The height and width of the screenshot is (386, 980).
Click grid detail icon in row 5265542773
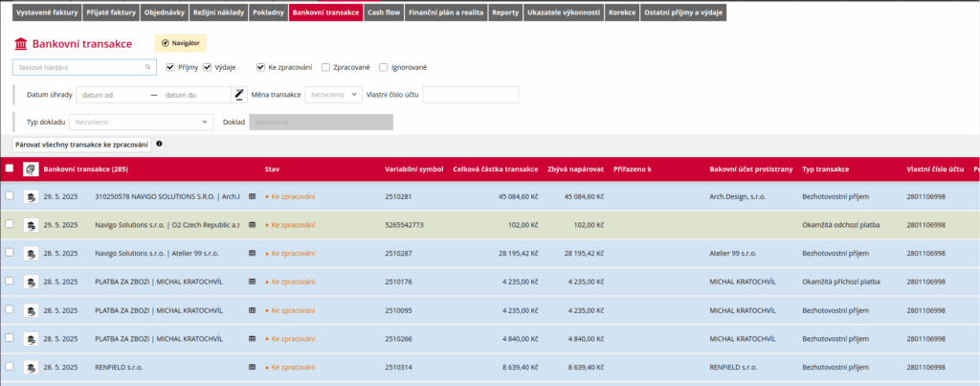253,224
